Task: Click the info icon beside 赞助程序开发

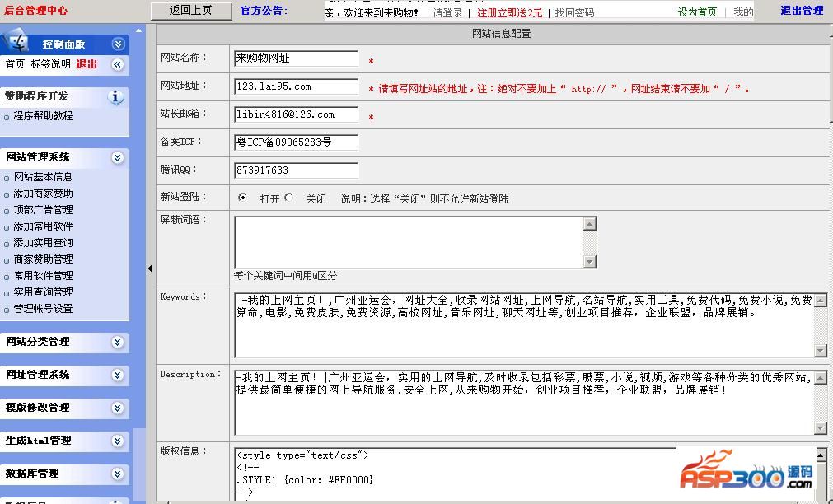Action: [116, 97]
